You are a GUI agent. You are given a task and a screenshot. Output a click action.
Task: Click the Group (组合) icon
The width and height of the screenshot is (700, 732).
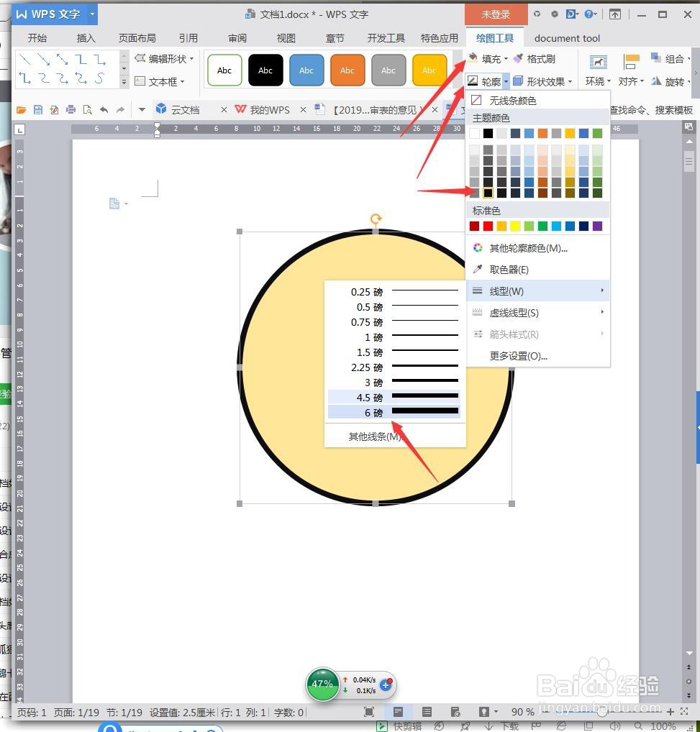656,58
